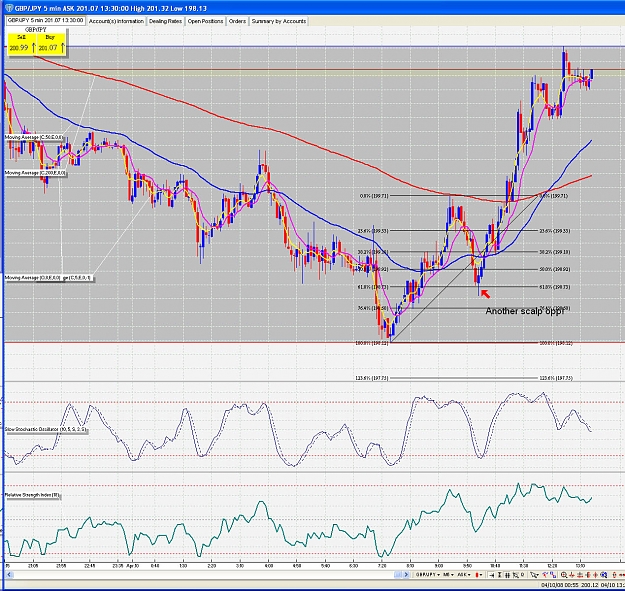
Task: Click the Slow Stochastic Oscillator label
Action: coord(46,430)
